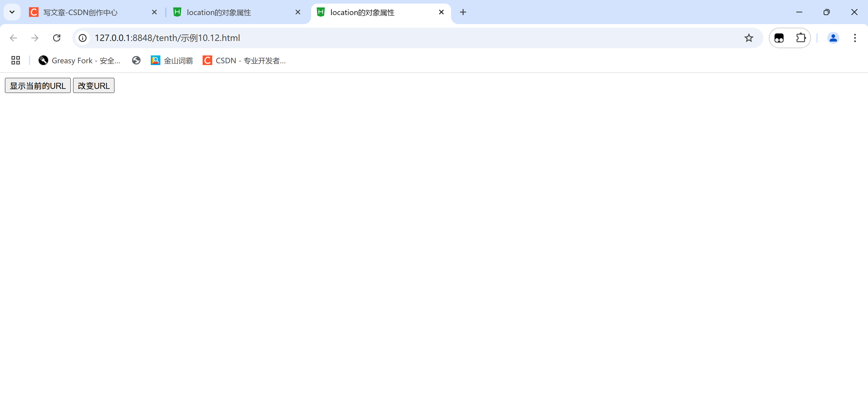Viewport: 868px width, 400px height.
Task: Open Chrome's three-dot menu
Action: coord(854,38)
